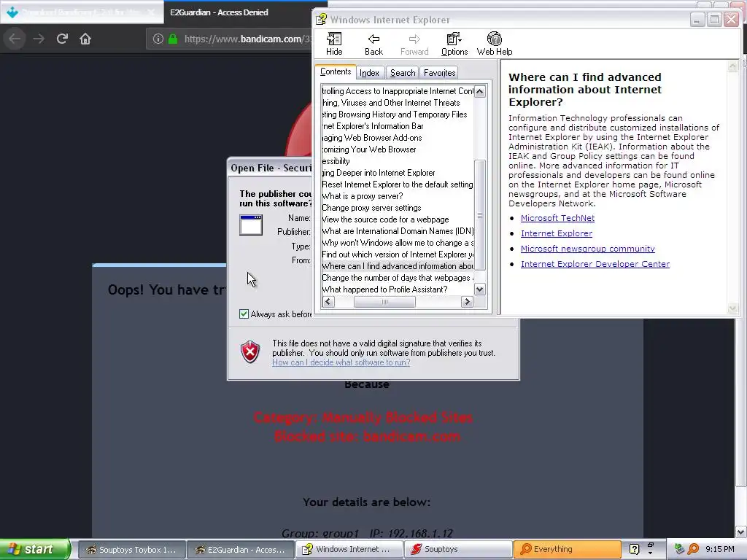Select 'What is a proxy server?' topic
Viewport: 747px width, 560px height.
362,196
